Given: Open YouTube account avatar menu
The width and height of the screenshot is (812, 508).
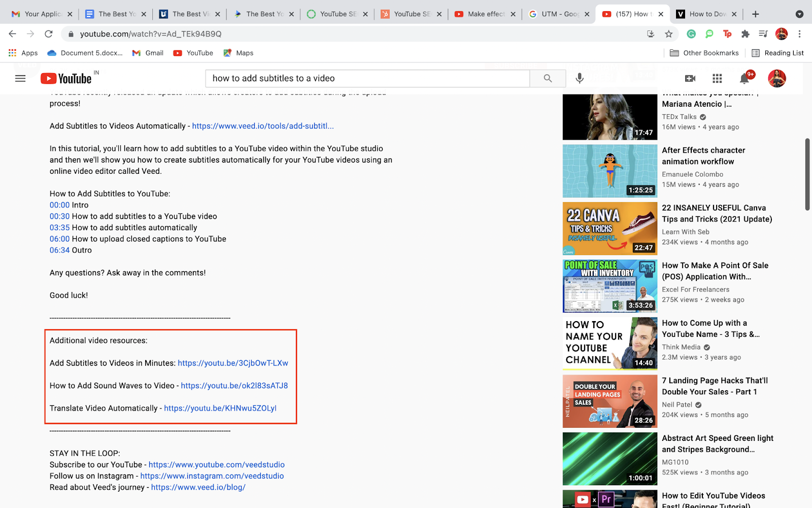Looking at the screenshot, I should (x=777, y=78).
